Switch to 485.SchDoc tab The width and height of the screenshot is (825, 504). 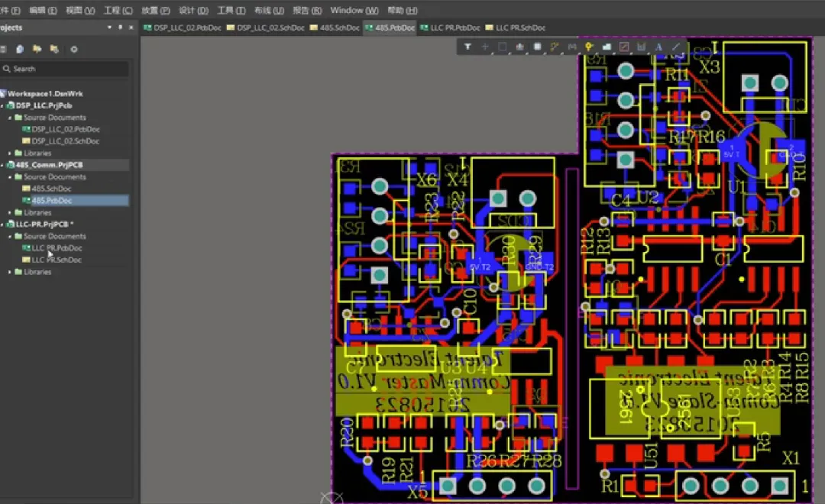click(x=335, y=28)
